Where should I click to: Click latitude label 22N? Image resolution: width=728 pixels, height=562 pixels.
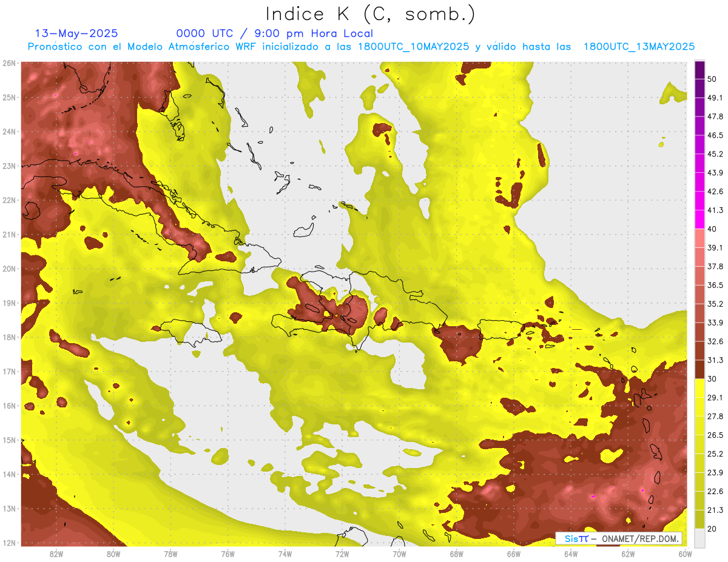(x=9, y=200)
